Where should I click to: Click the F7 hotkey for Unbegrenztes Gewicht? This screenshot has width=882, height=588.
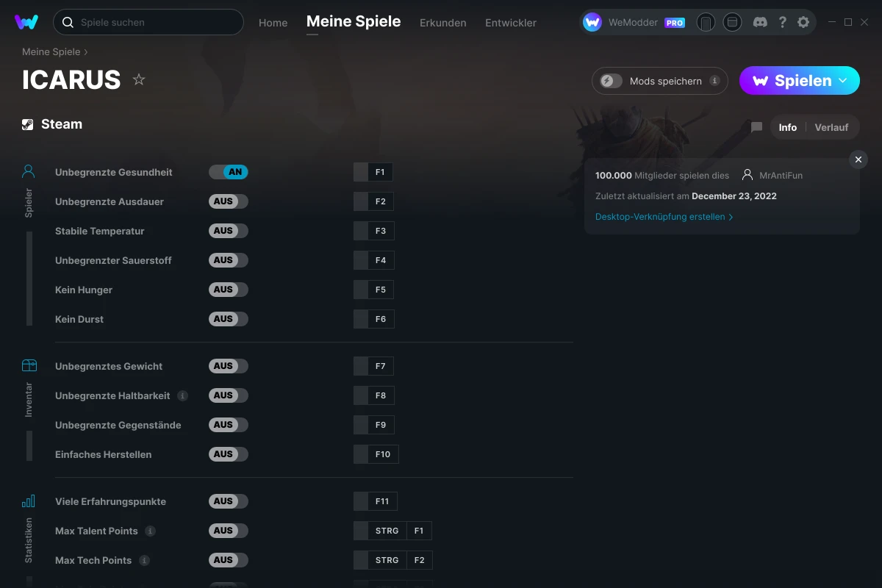(x=374, y=366)
